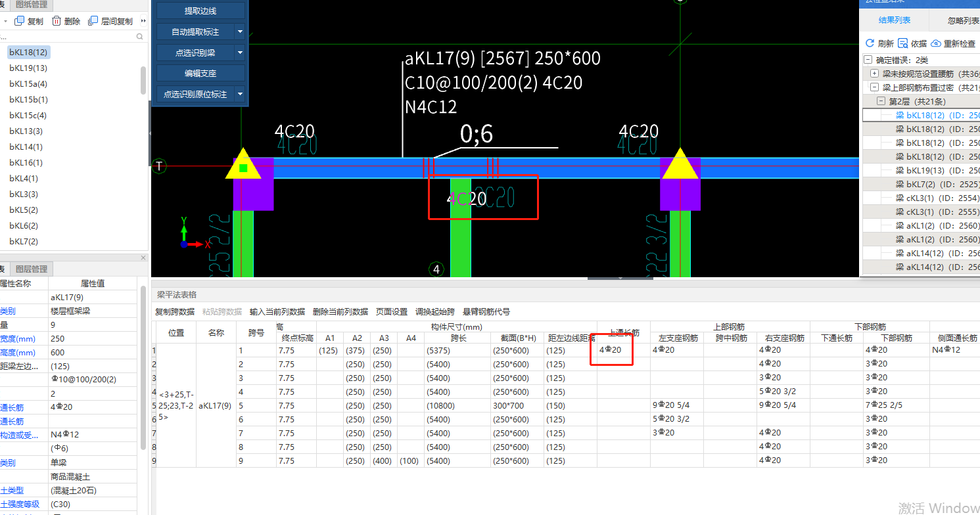
Task: Click the 4Φ20 上通长筋 cell in span 1
Action: pos(623,350)
